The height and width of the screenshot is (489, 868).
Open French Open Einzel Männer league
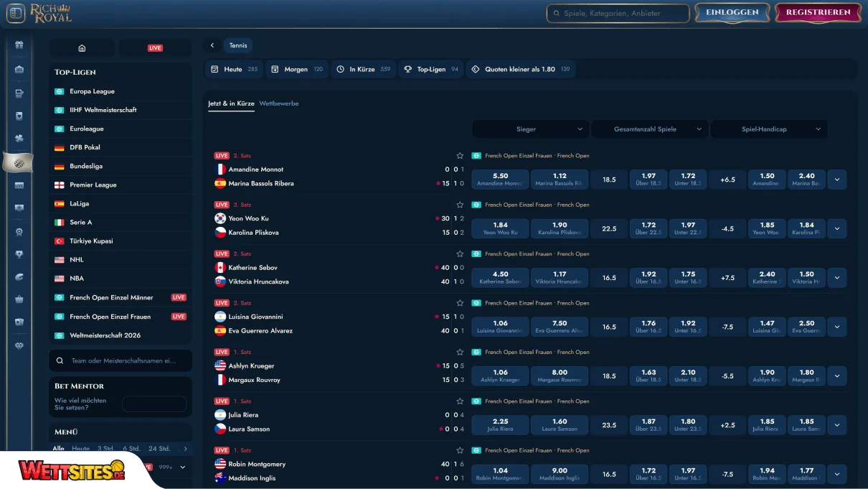(x=121, y=297)
